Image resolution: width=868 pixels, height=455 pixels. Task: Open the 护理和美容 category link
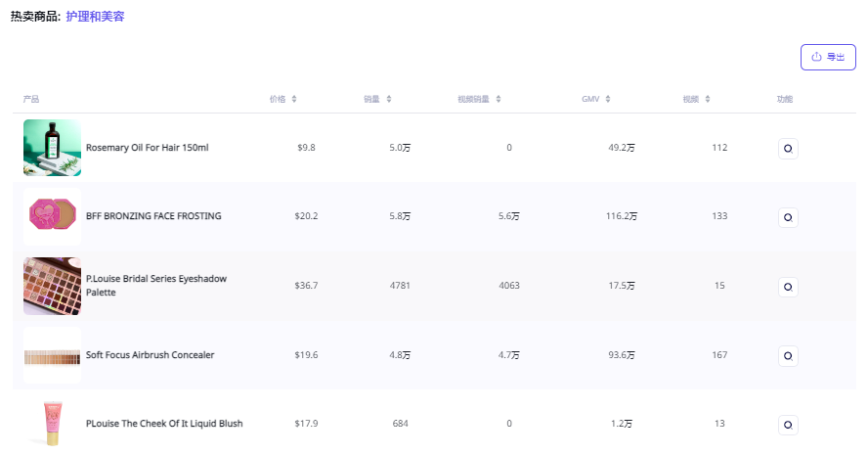(x=95, y=17)
